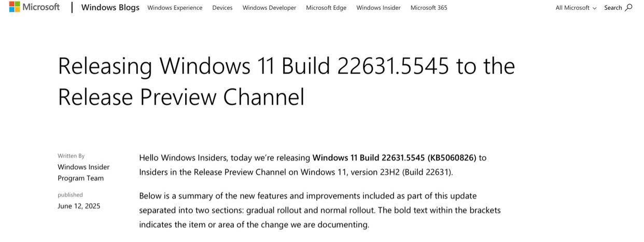Open the Windows Insider Program Team author link
Image resolution: width=644 pixels, height=242 pixels.
click(83, 173)
